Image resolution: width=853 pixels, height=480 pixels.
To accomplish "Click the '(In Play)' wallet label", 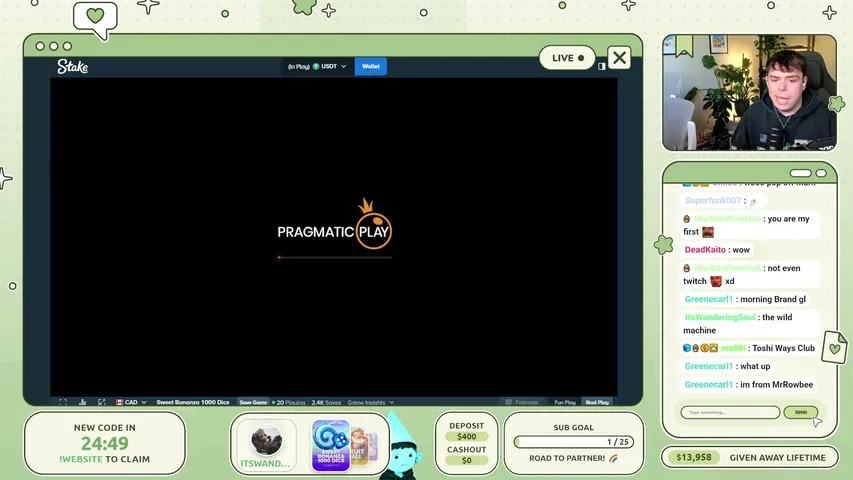I will (299, 66).
